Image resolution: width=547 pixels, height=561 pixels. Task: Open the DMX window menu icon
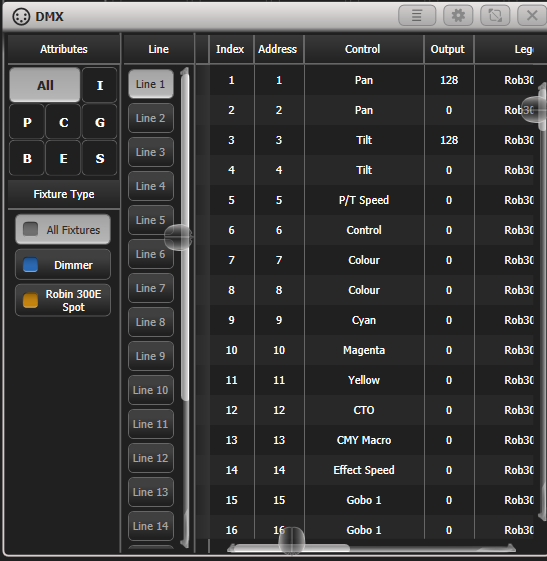click(x=417, y=15)
